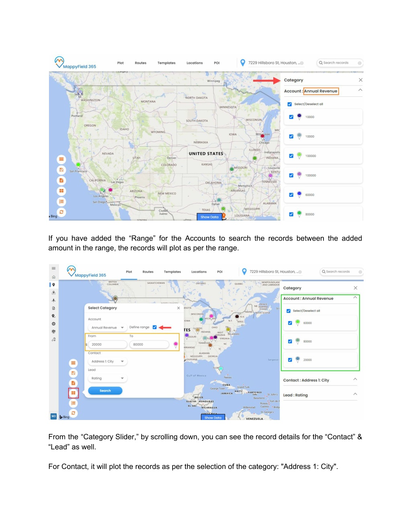Close the Category panel in first screenshot

(361, 80)
